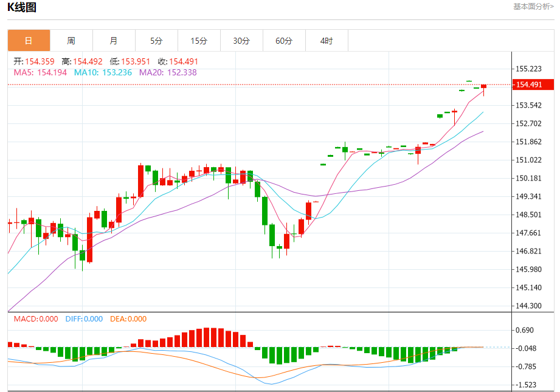Click the MACD value label
This screenshot has height=392, width=560.
click(x=35, y=319)
